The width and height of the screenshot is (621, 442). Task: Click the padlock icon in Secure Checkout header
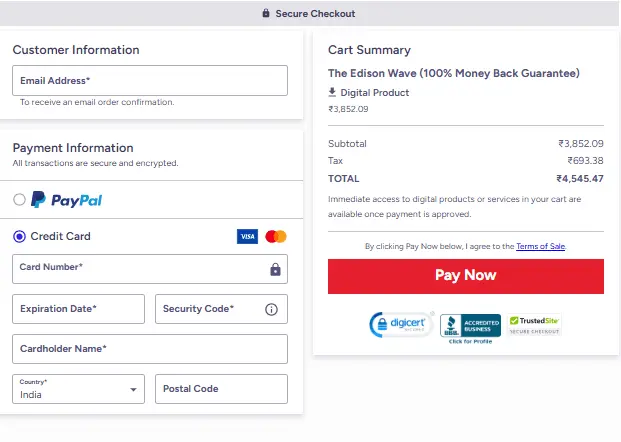tap(266, 14)
